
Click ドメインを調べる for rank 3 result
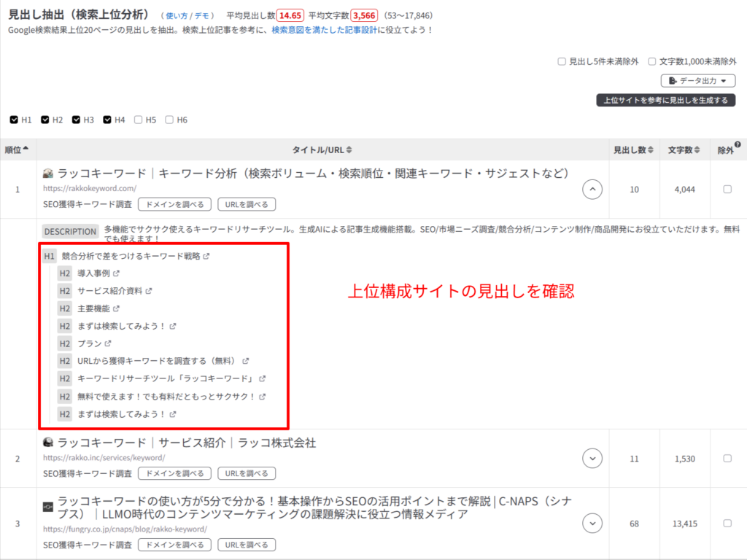(174, 545)
